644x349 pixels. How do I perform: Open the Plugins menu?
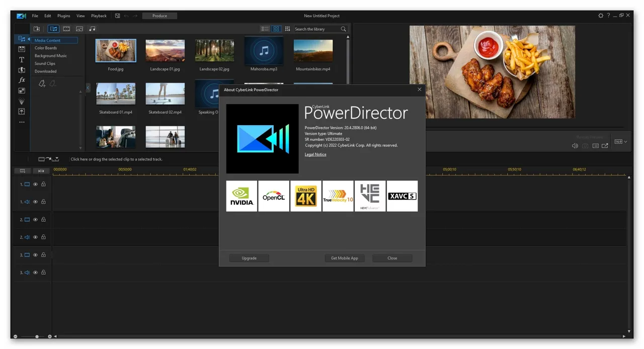pos(64,16)
